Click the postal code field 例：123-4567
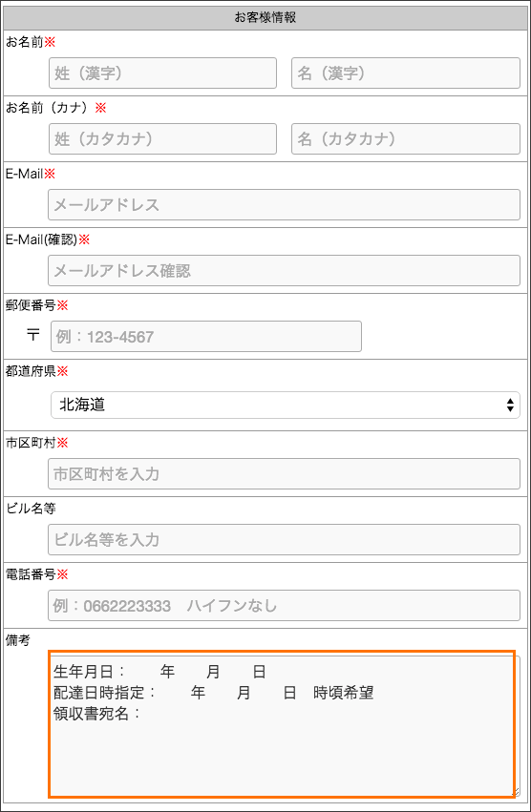This screenshot has width=531, height=812. [x=206, y=337]
